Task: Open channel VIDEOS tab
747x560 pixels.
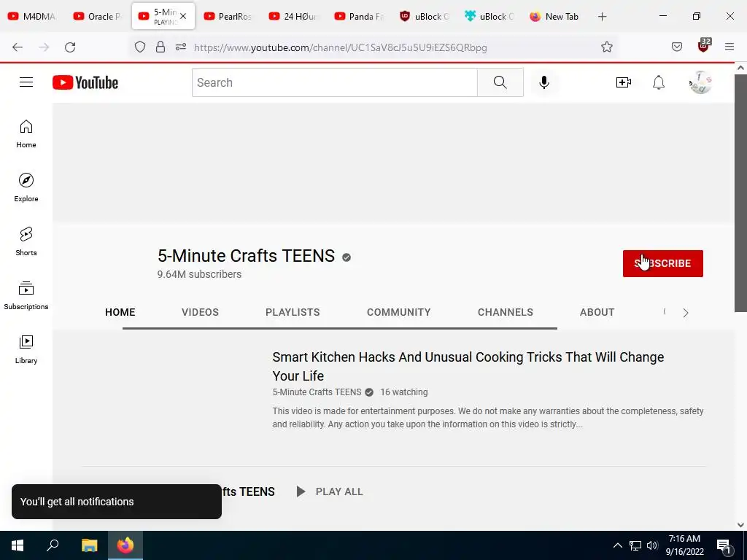Action: tap(200, 312)
